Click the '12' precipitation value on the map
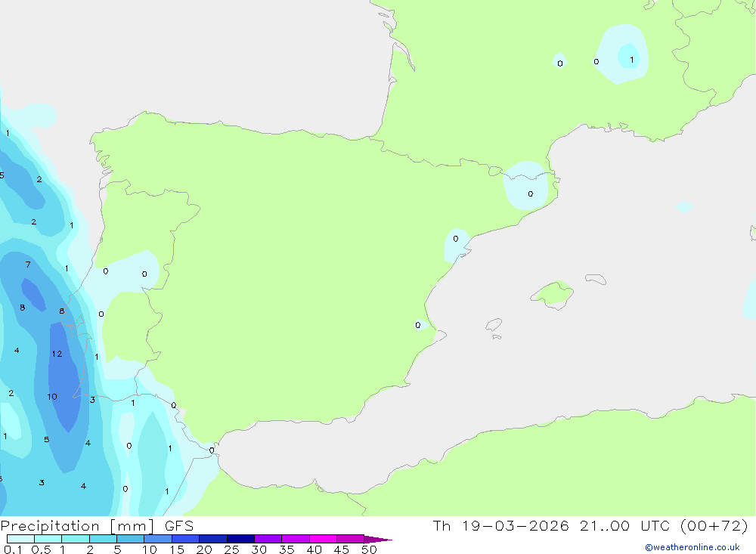Screen dimensions: 756x554 click(x=57, y=354)
